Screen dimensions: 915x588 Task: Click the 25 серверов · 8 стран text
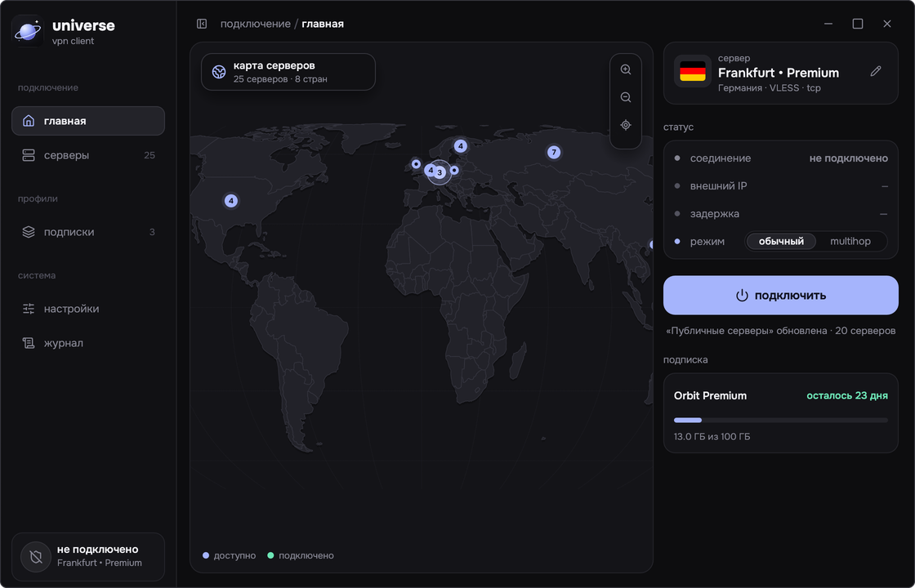(280, 78)
